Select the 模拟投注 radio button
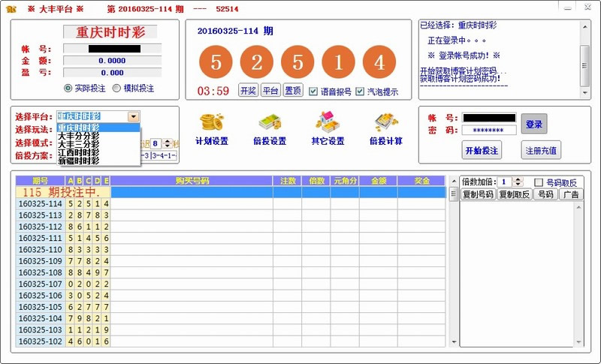Image resolution: width=601 pixels, height=364 pixels. 116,89
